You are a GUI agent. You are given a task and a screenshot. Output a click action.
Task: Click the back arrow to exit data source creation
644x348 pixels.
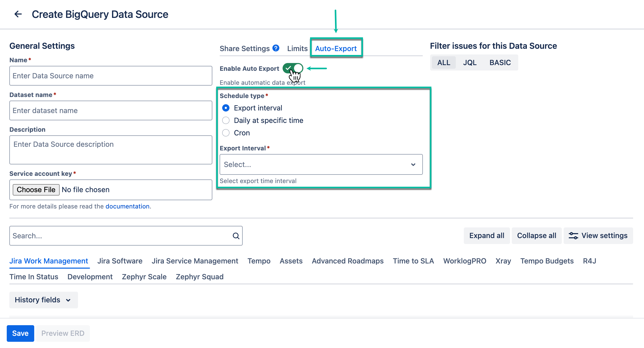coord(18,14)
